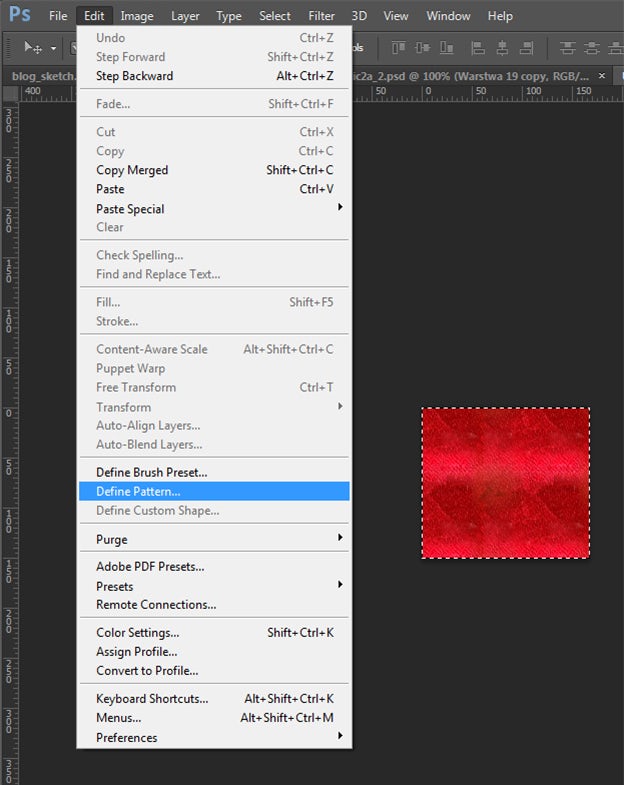Close the open .psd document tab
This screenshot has width=624, height=785.
tap(601, 76)
